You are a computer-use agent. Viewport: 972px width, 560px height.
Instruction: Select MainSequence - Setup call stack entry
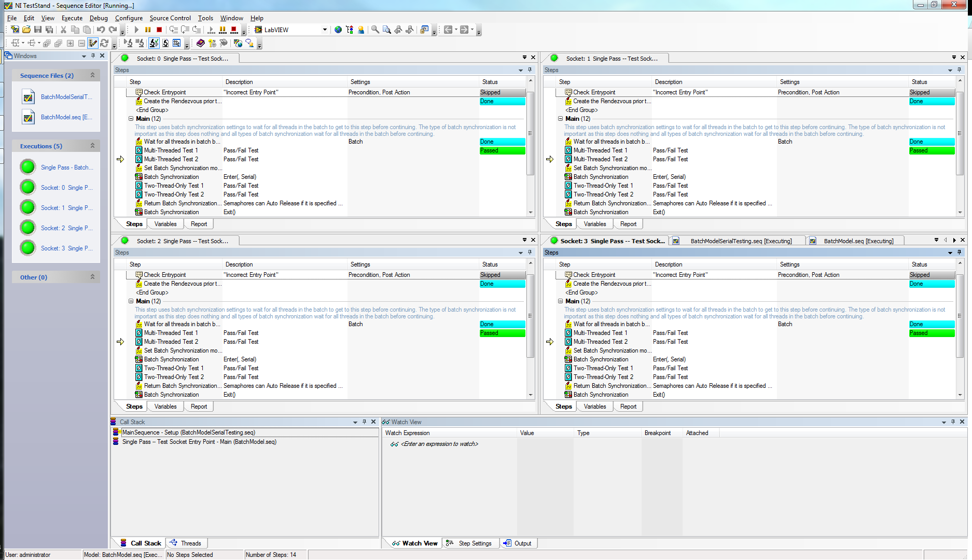189,432
